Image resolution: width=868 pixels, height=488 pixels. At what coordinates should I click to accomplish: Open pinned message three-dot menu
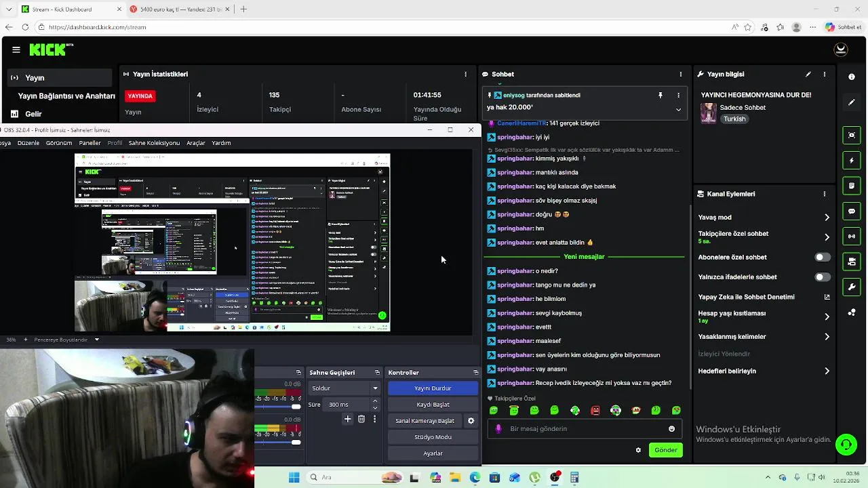[678, 96]
